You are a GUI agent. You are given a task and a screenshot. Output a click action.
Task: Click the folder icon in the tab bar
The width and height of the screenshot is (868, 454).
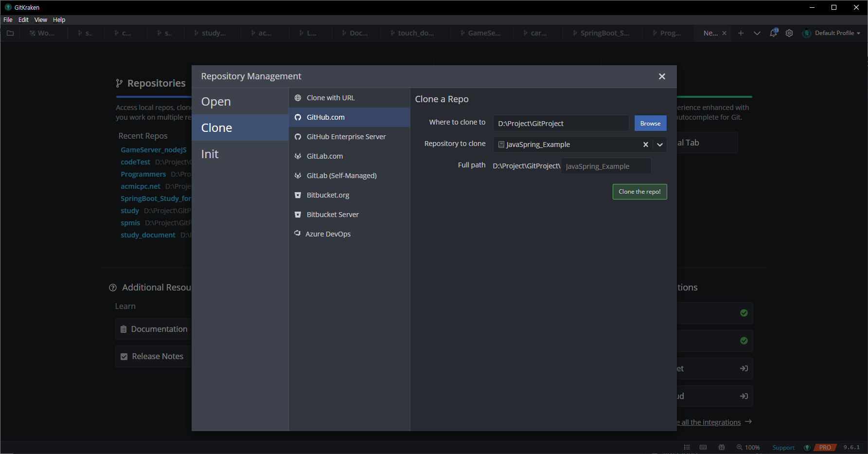click(x=10, y=33)
